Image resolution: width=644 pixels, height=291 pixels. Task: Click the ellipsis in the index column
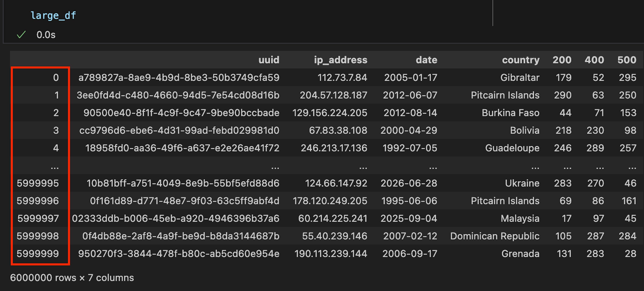click(x=55, y=167)
